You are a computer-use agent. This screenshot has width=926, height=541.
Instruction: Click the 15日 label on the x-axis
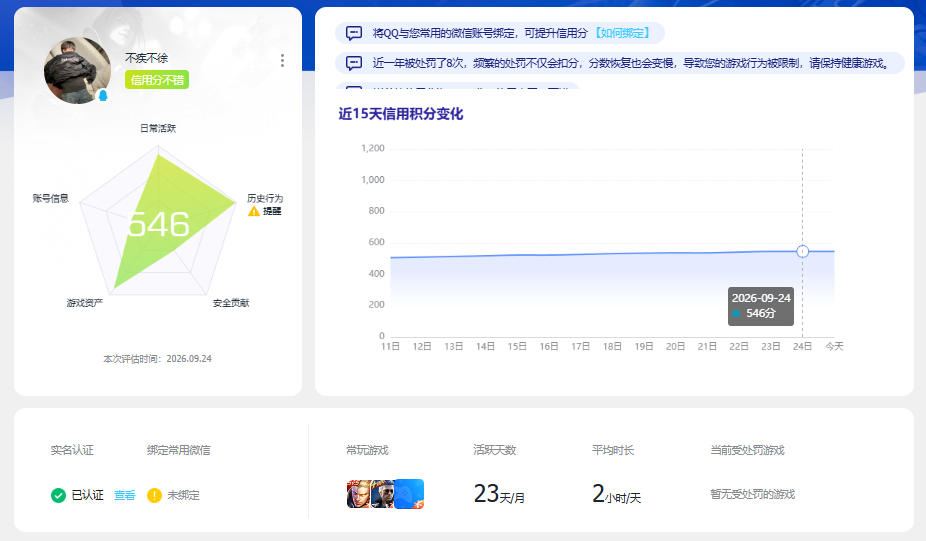[517, 347]
